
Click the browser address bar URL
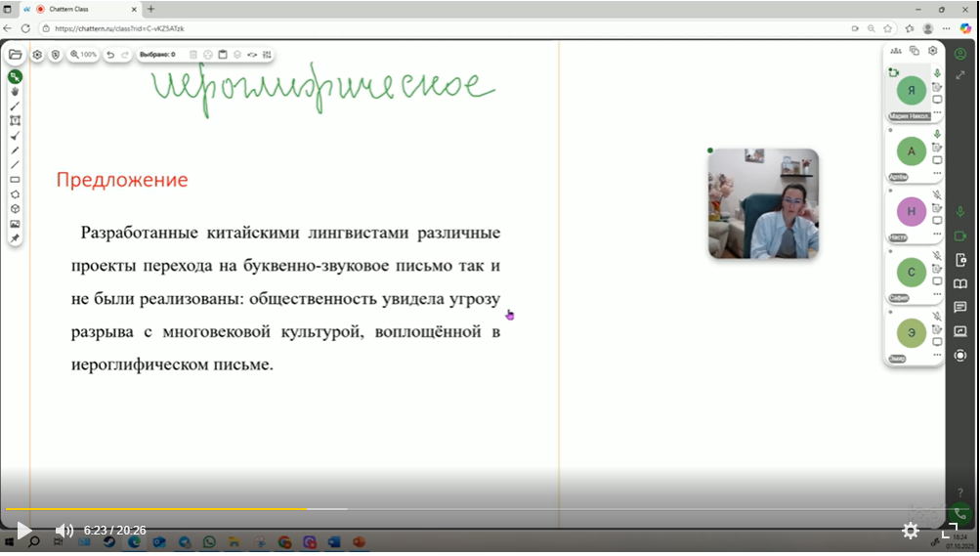[x=119, y=28]
